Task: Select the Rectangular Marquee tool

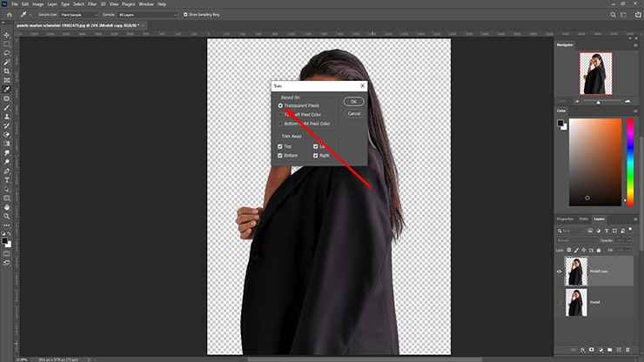Action: (7, 44)
